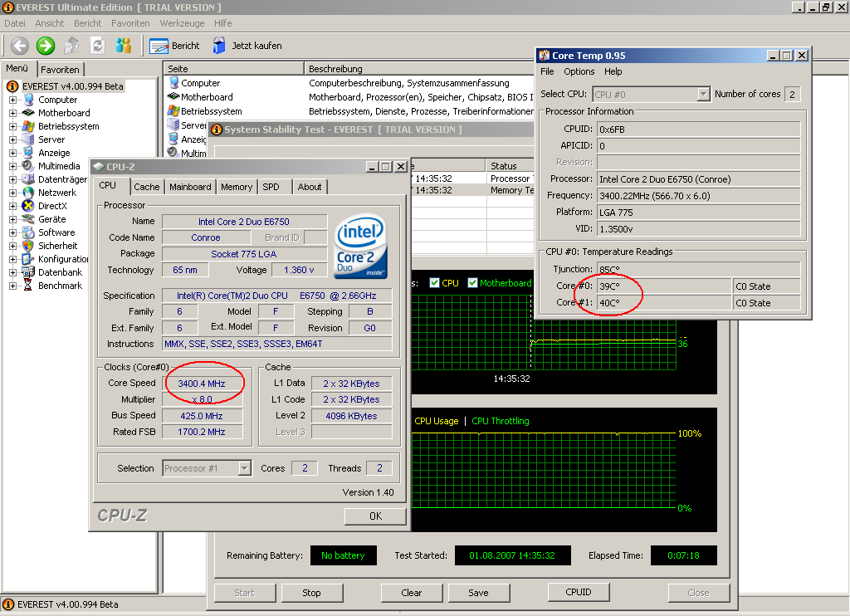Select the Multimedia icon in the tree
The height and width of the screenshot is (616, 850).
(x=29, y=166)
